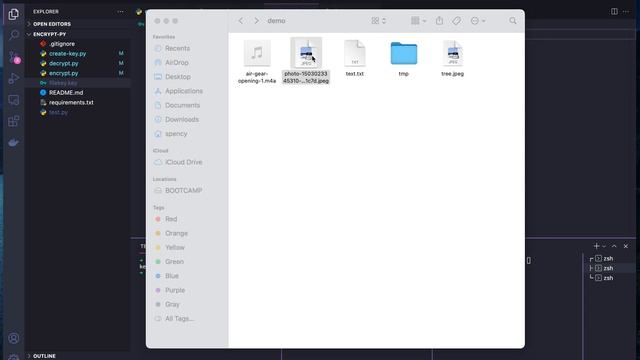Image resolution: width=640 pixels, height=360 pixels.
Task: Select air-gear-opening-1.m4a audio file
Action: (257, 62)
